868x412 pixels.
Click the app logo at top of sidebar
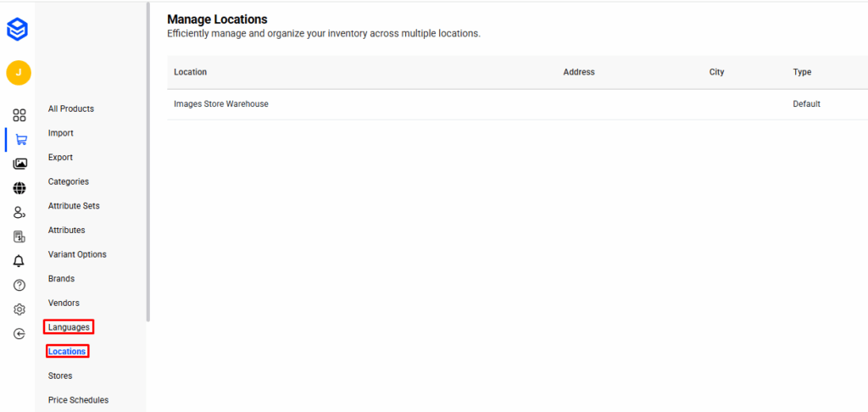[18, 30]
